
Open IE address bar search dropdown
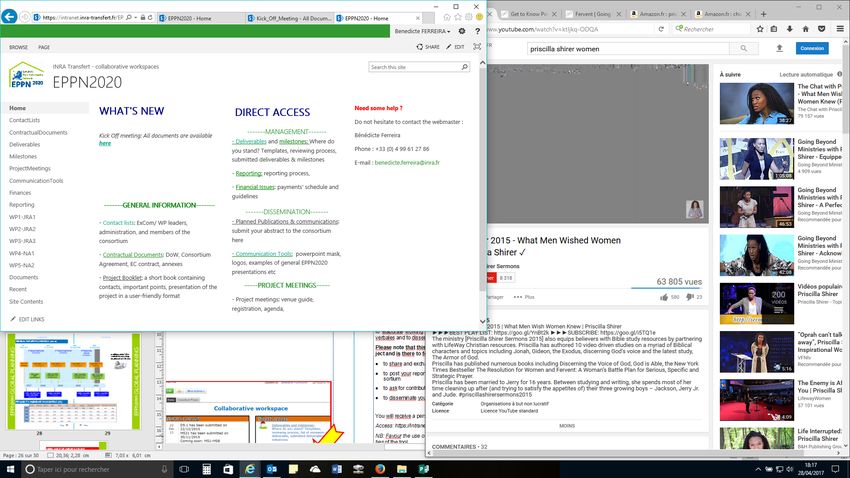click(x=135, y=18)
